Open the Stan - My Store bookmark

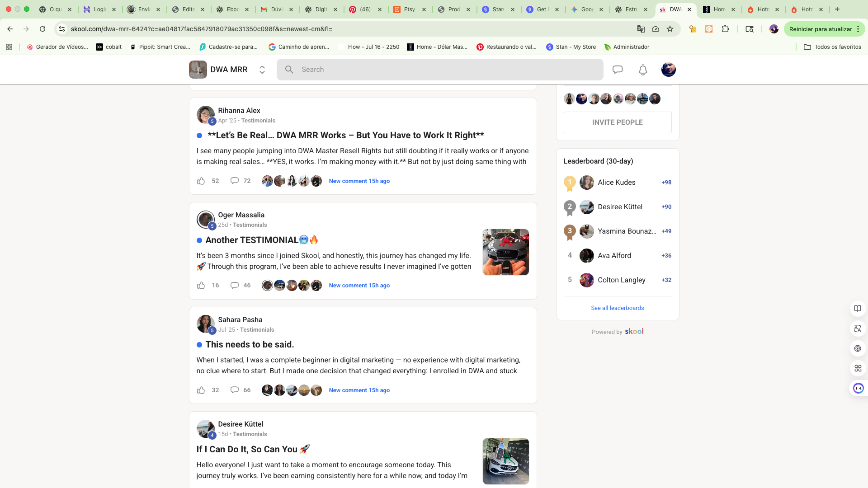[571, 47]
